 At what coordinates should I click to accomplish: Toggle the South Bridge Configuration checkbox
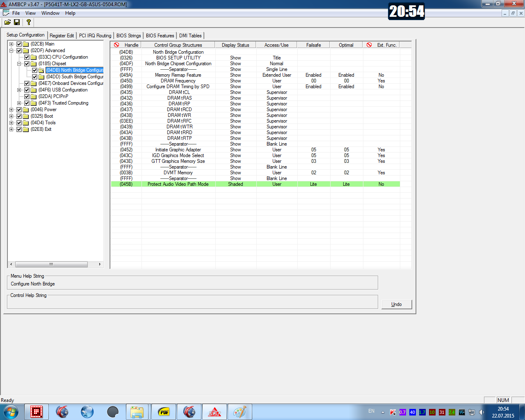click(34, 77)
